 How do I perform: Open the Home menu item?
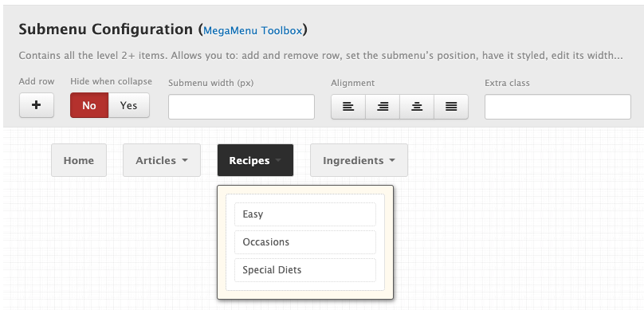[x=79, y=160]
